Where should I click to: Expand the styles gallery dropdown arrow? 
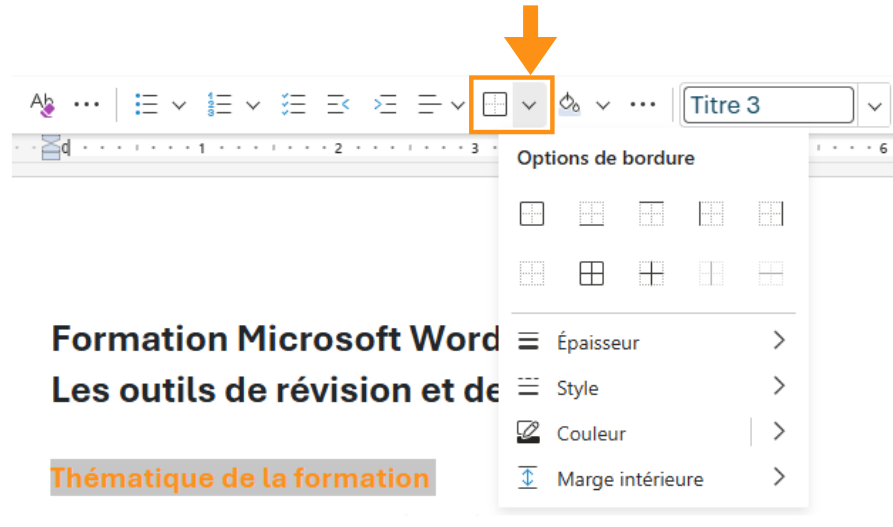tap(875, 106)
